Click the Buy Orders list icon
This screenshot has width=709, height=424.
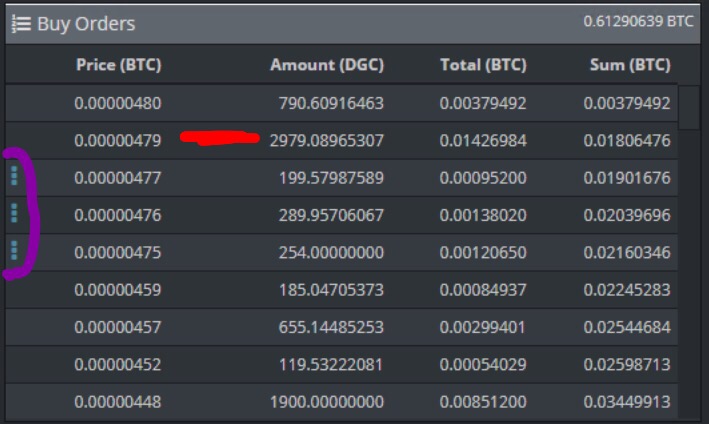pos(21,24)
